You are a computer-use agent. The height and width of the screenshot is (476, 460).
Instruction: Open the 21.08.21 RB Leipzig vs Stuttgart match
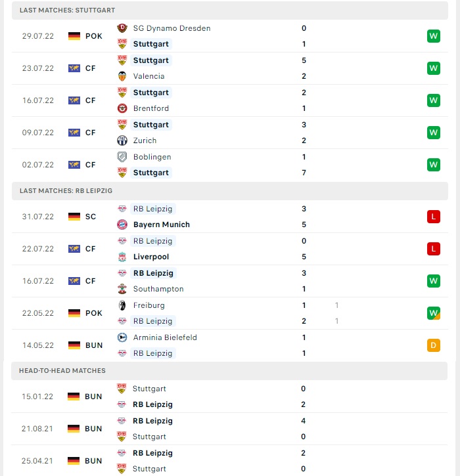(229, 429)
